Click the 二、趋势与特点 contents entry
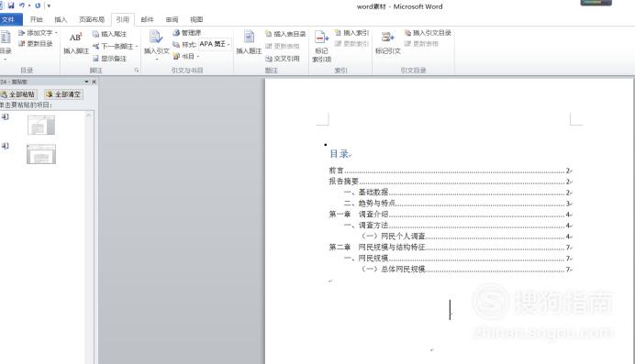The height and width of the screenshot is (364, 635). [458, 204]
